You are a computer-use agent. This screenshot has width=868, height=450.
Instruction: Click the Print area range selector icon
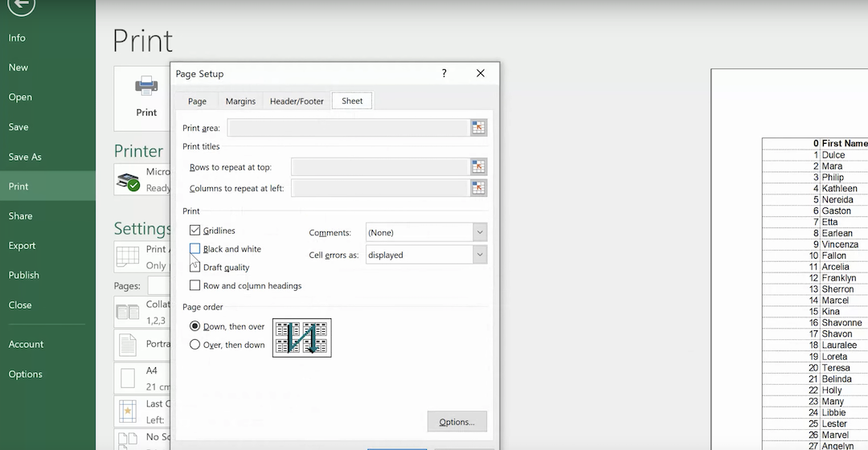[x=479, y=128]
